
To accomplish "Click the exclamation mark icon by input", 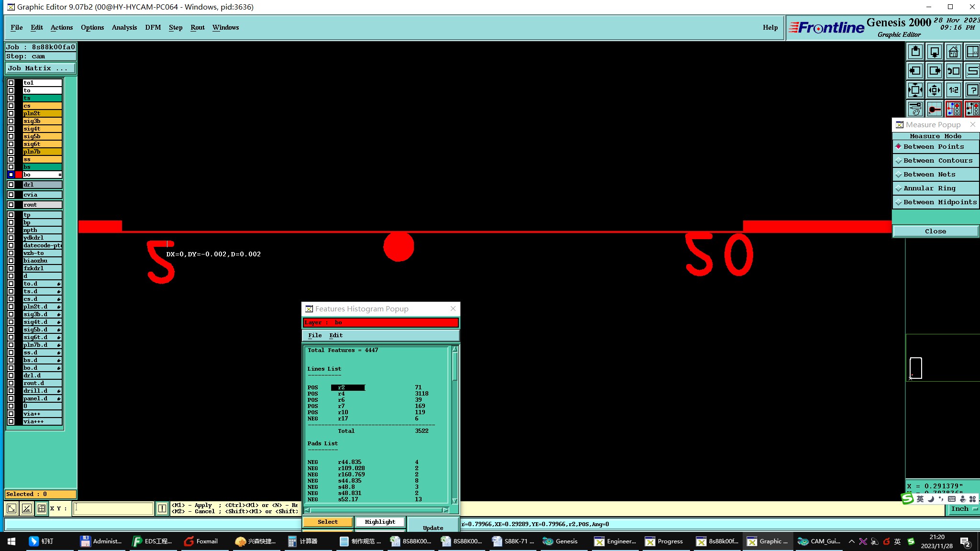I will (x=162, y=508).
